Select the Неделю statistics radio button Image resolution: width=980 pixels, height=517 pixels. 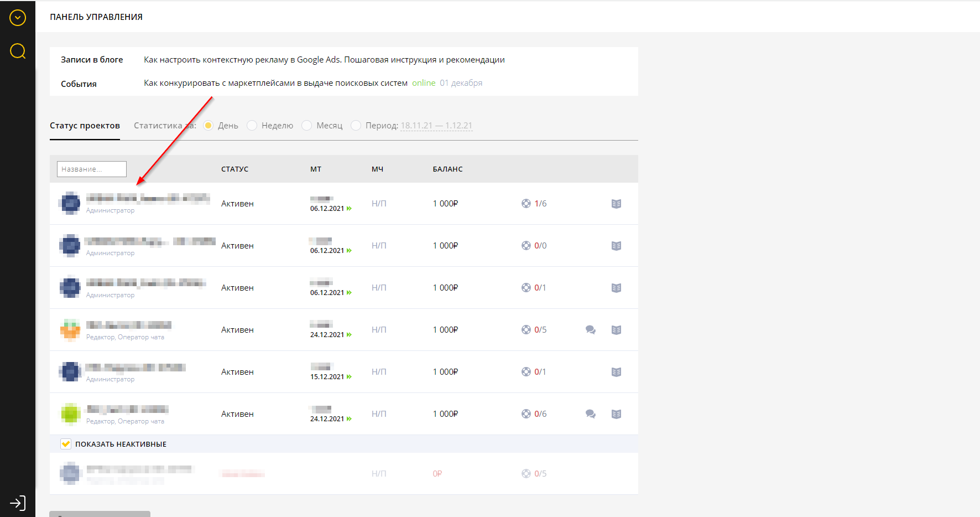(x=252, y=126)
